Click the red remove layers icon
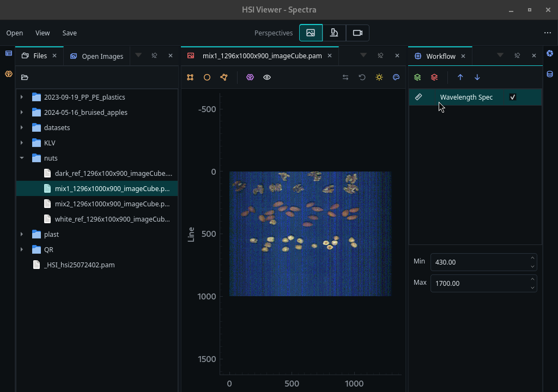Image resolution: width=558 pixels, height=392 pixels. [434, 77]
